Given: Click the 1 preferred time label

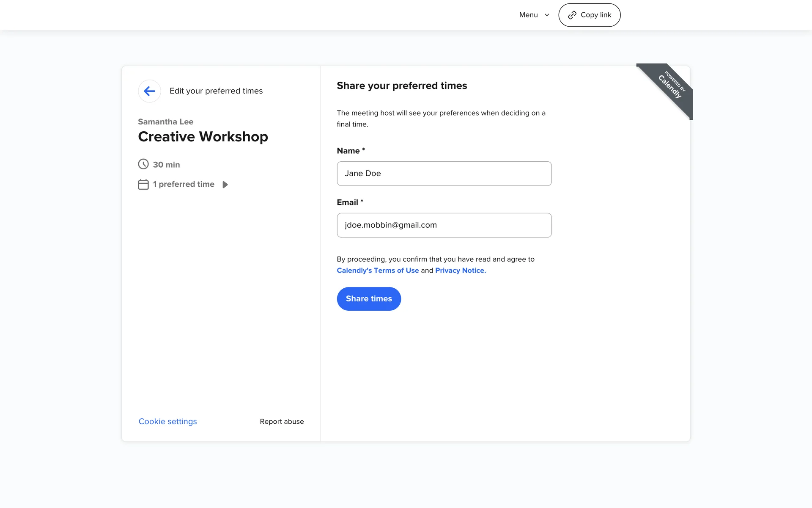Looking at the screenshot, I should click(184, 184).
